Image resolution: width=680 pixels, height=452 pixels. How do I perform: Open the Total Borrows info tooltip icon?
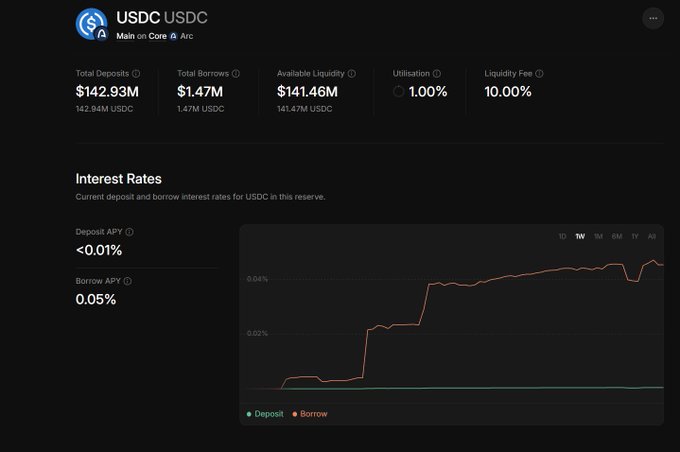pos(235,74)
